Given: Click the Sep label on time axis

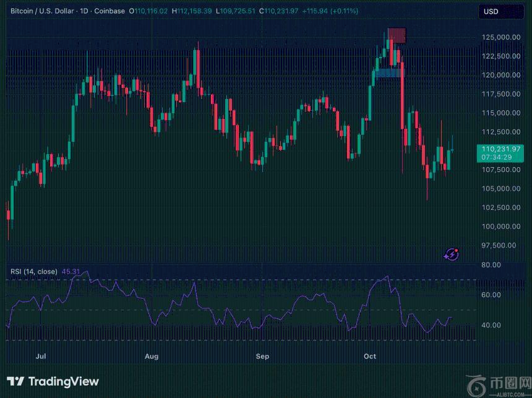Looking at the screenshot, I should [x=263, y=357].
